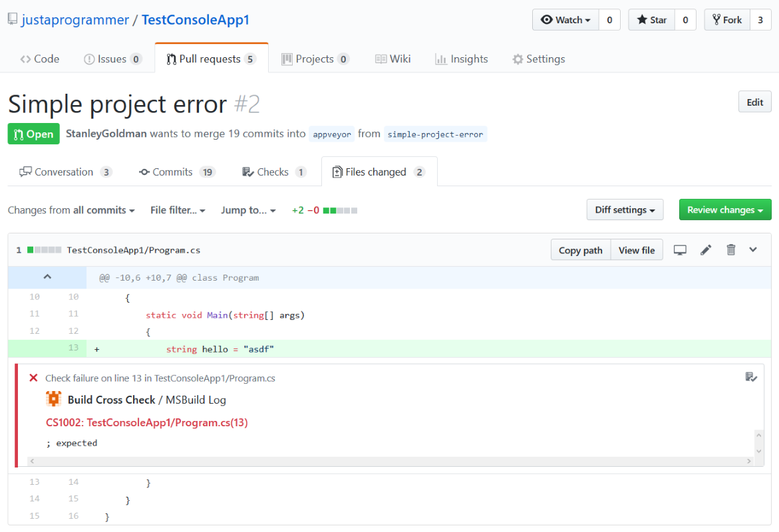Click the annotation horizontal scrollbar left arrow
The width and height of the screenshot is (779, 532).
click(x=33, y=462)
